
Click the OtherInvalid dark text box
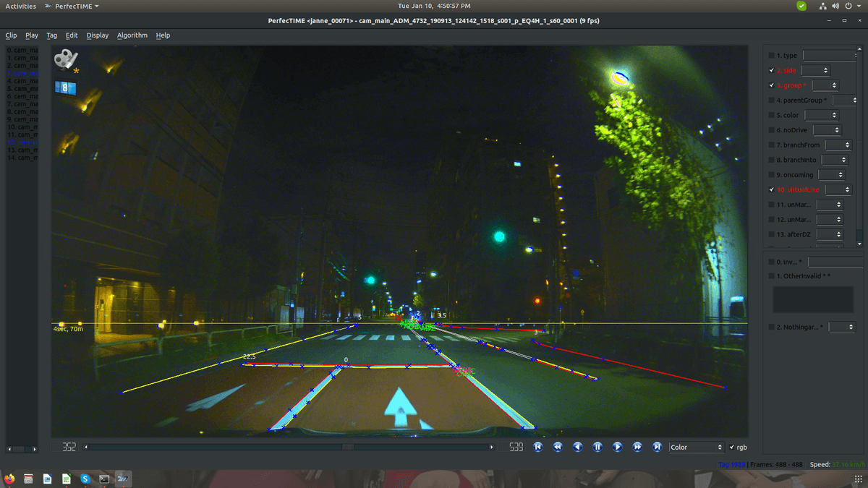pyautogui.click(x=814, y=299)
